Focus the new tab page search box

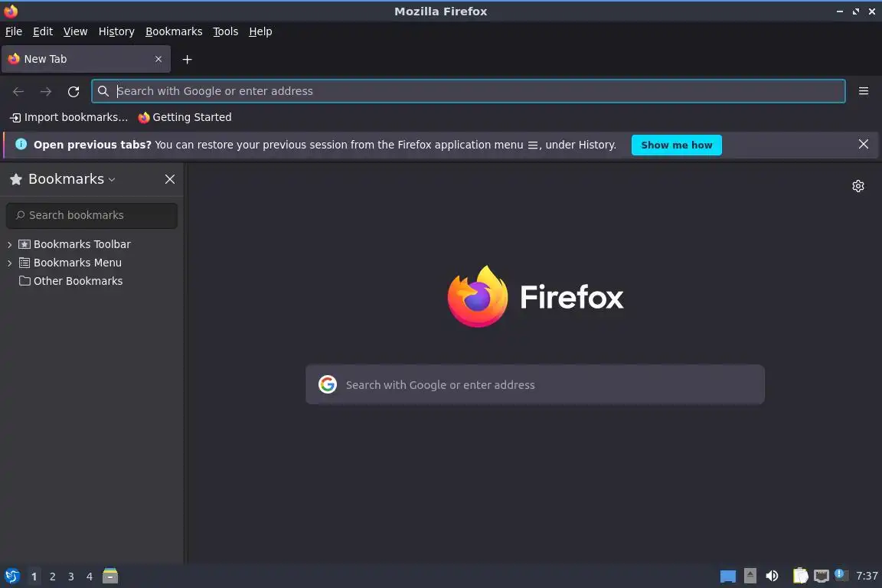pos(535,384)
